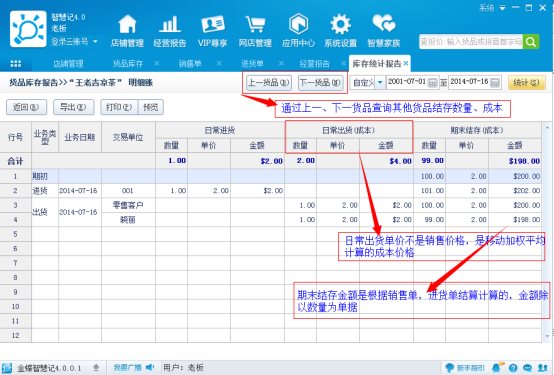Switch to the 货品库存 tab
Screen dimensions: 554x375
[x=128, y=64]
